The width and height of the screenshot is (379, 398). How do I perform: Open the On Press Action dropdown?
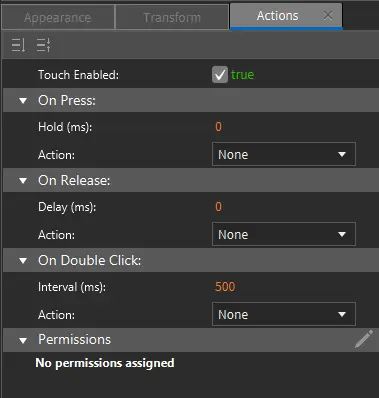click(284, 154)
